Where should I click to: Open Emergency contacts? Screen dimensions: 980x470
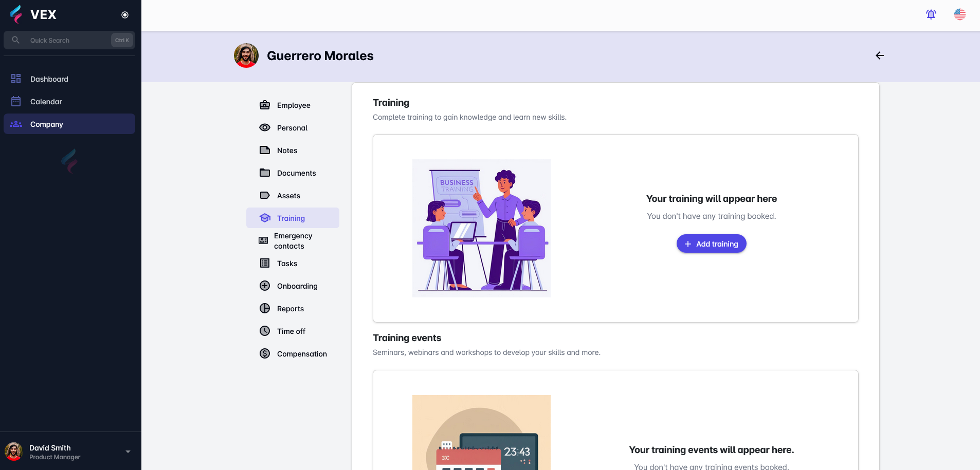[x=293, y=240]
